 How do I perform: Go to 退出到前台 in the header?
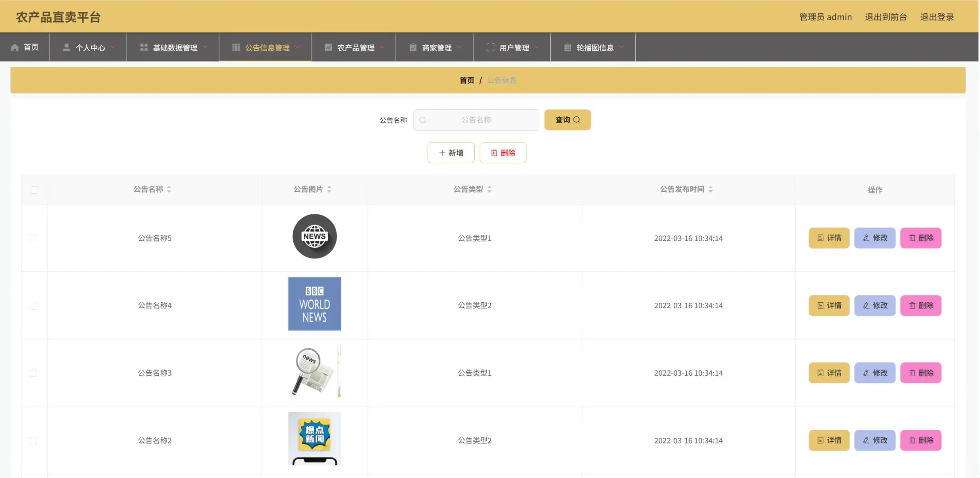[886, 17]
